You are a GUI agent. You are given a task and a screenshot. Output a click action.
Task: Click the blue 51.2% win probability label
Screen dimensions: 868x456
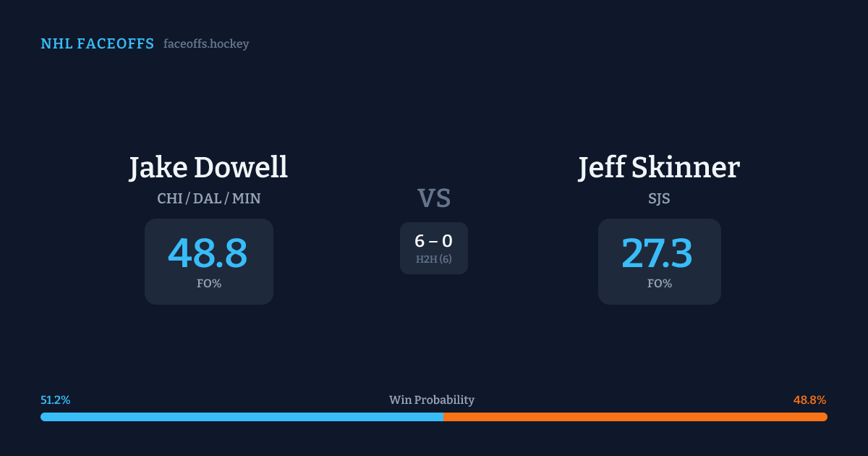(56, 400)
